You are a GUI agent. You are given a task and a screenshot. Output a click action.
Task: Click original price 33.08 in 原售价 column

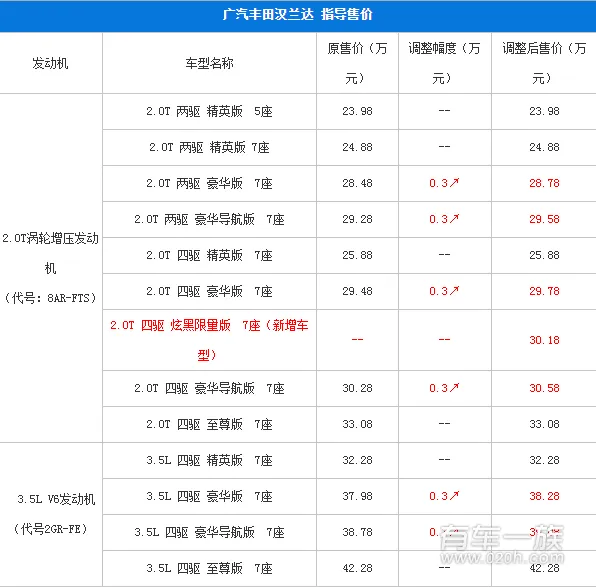(357, 424)
